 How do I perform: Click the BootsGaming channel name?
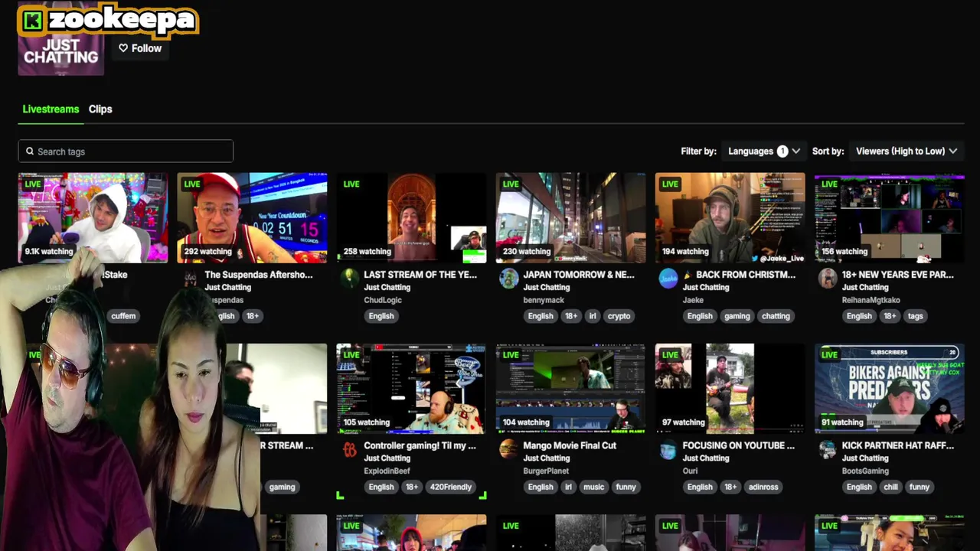click(865, 471)
